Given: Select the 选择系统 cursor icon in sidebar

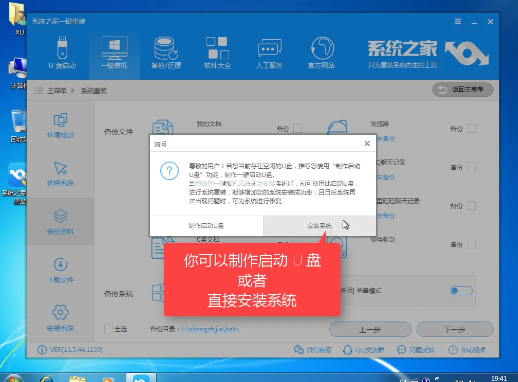Looking at the screenshot, I should 60,168.
